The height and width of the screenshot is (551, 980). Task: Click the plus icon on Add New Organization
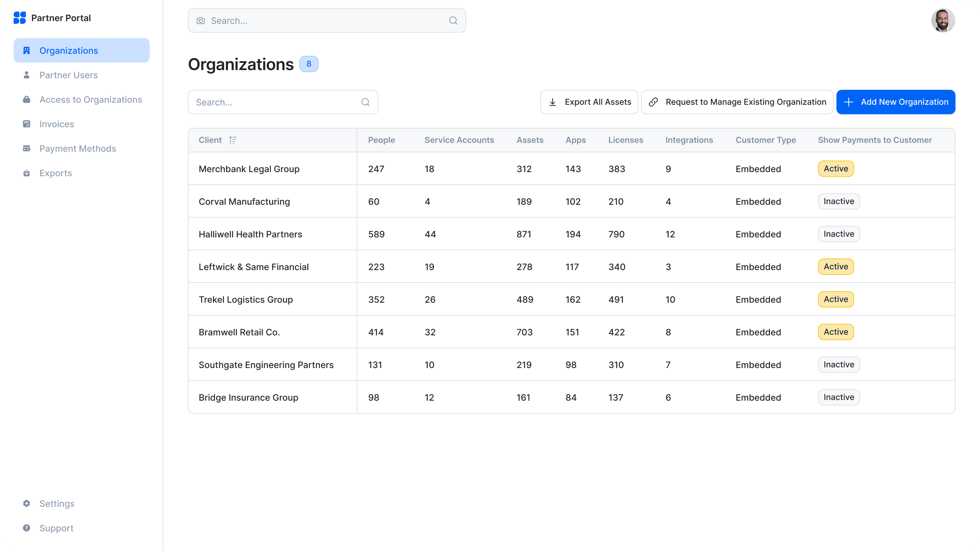tap(849, 102)
